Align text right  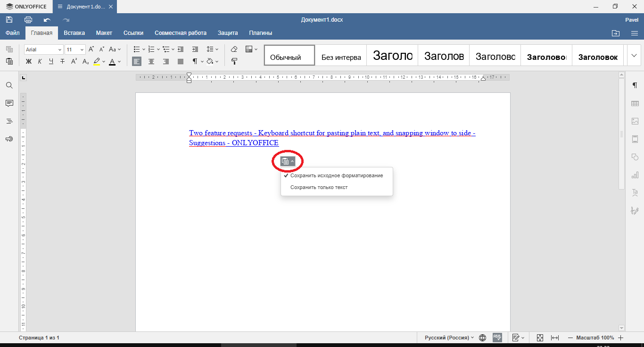point(166,61)
